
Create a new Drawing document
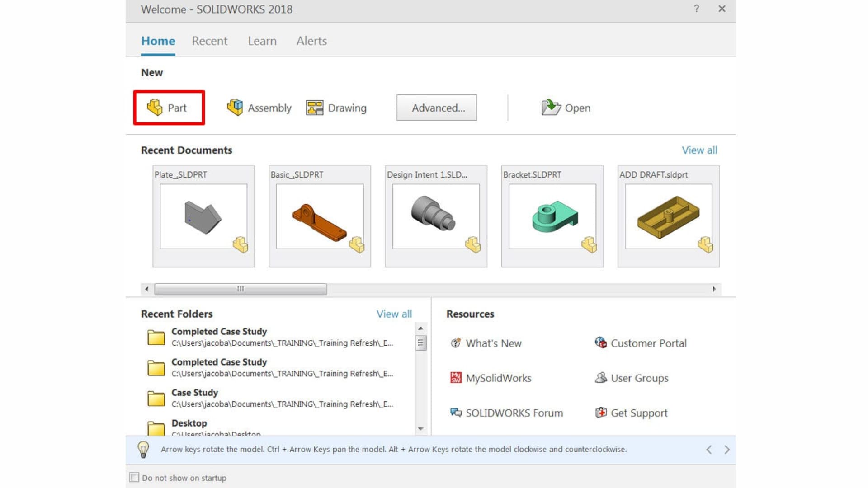[x=336, y=108]
